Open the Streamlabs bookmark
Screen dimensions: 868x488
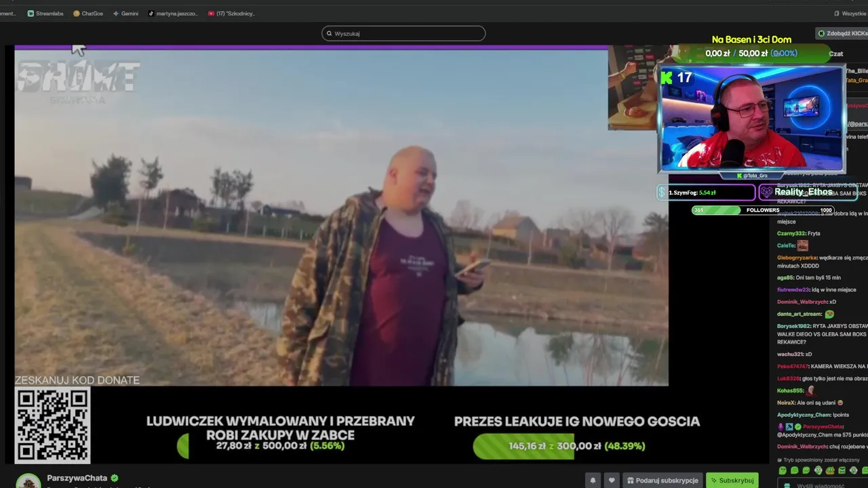45,14
